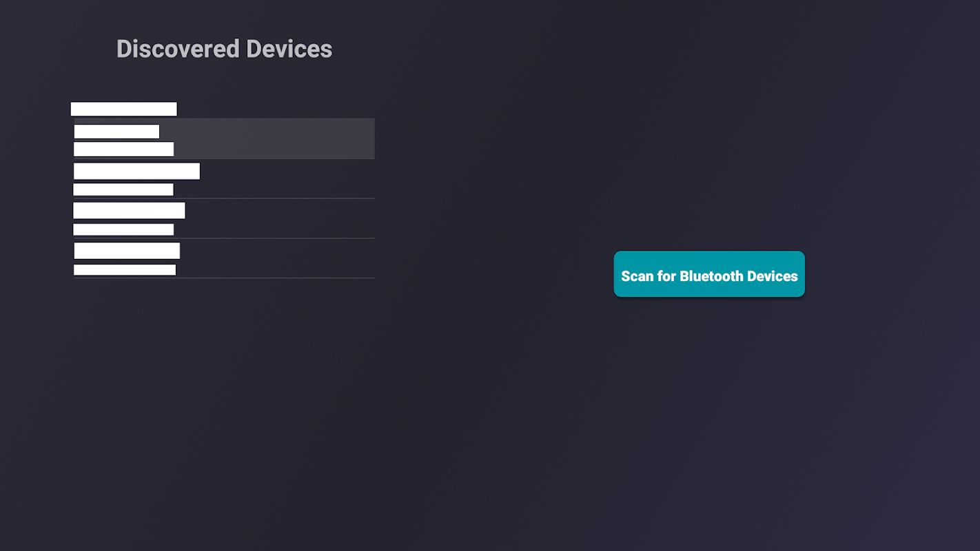The image size is (980, 551).
Task: Click the Discovered Devices heading
Action: point(224,49)
